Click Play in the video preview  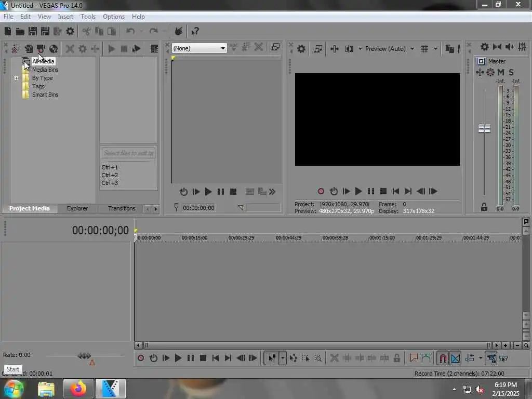(x=358, y=191)
